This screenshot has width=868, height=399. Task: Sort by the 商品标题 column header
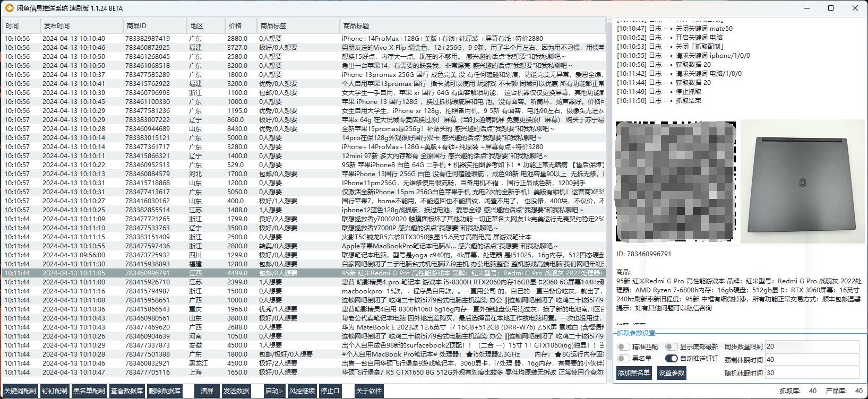pos(472,25)
